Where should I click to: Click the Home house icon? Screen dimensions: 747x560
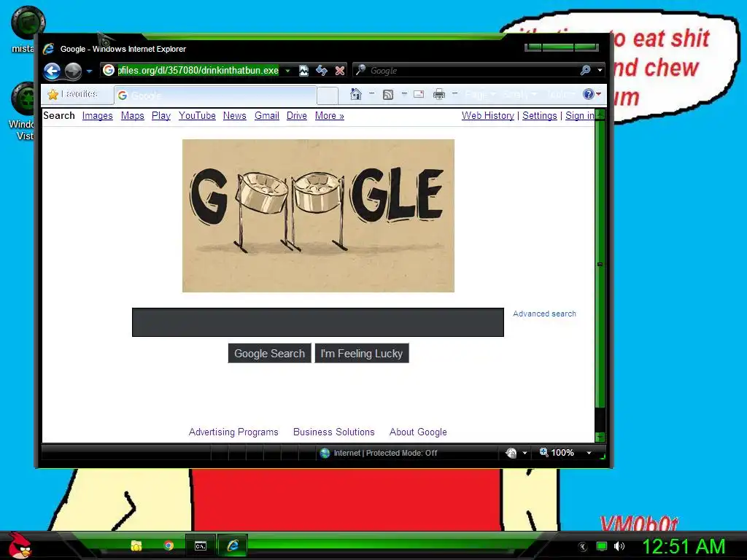point(355,94)
